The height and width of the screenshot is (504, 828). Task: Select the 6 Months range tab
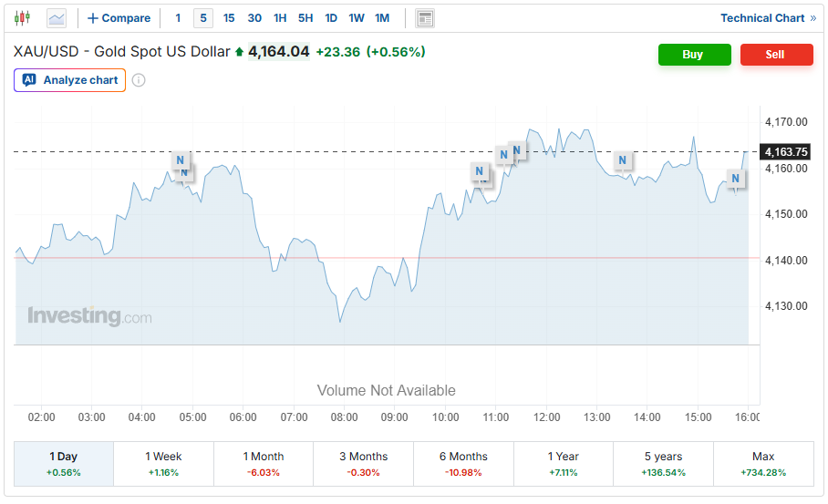point(463,464)
